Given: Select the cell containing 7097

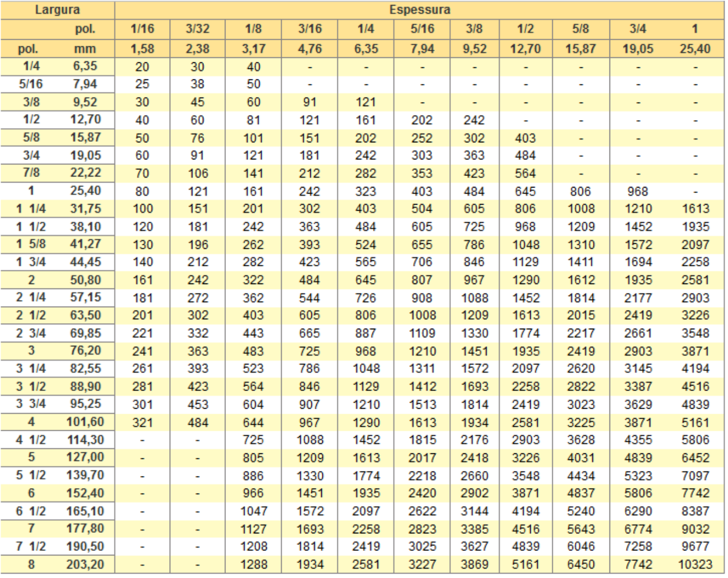Looking at the screenshot, I should click(x=695, y=475).
